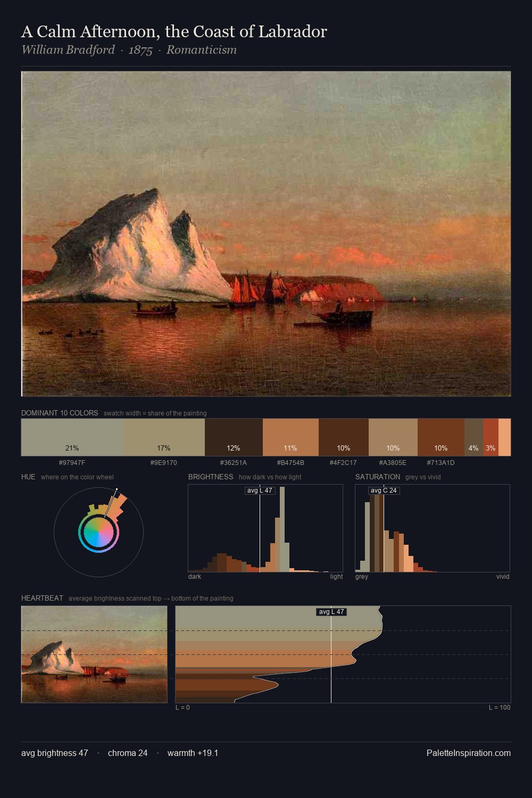
Task: Click the 'L = 0' axis label
Action: 182,708
